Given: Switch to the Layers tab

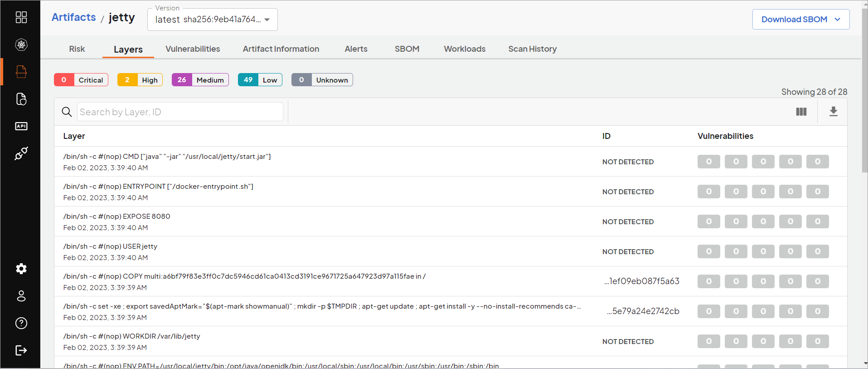Looking at the screenshot, I should (x=128, y=49).
